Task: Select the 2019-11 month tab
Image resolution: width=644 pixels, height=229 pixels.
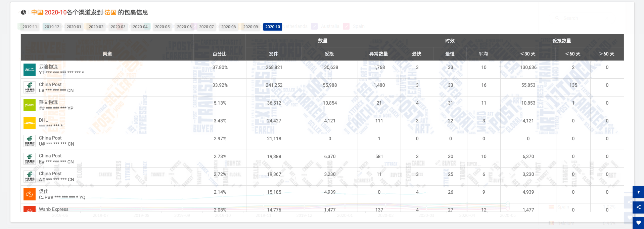Action: [30, 27]
